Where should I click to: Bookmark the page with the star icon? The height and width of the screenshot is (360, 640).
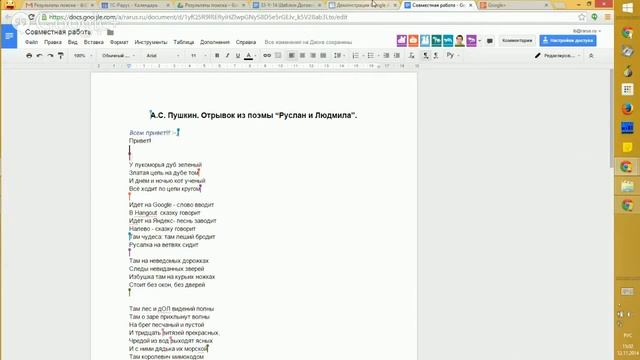click(x=582, y=17)
